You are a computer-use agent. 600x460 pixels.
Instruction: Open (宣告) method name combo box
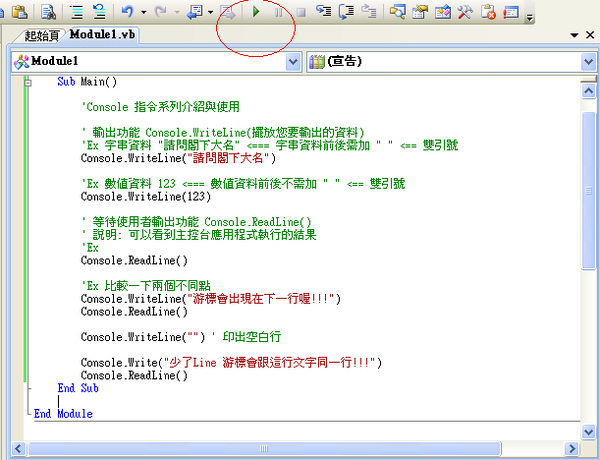(452, 61)
